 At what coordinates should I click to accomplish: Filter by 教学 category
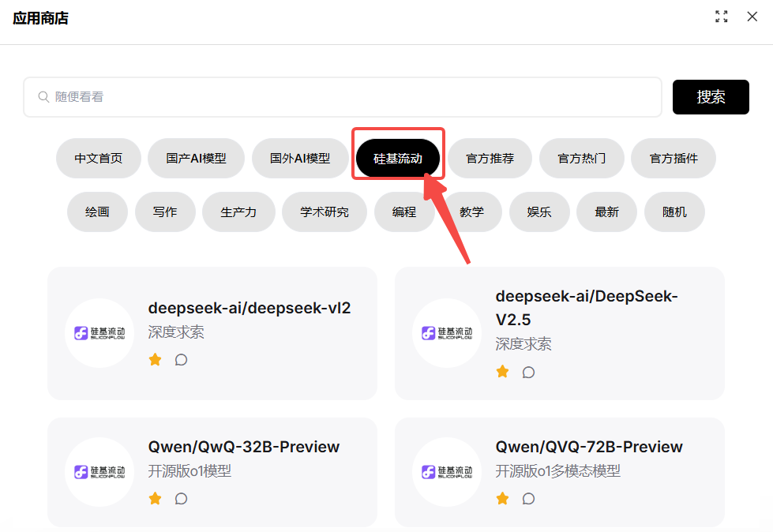point(472,212)
